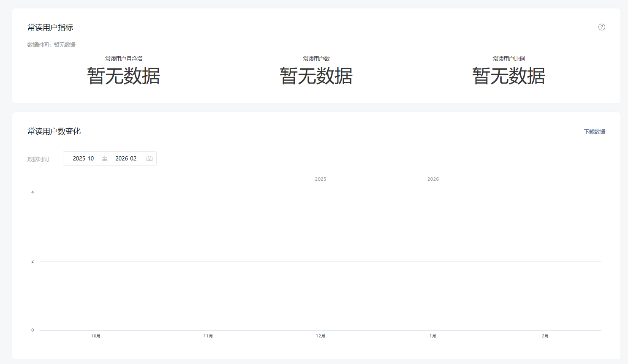Click the 常读用户数 metric label
This screenshot has width=628, height=364.
[316, 59]
